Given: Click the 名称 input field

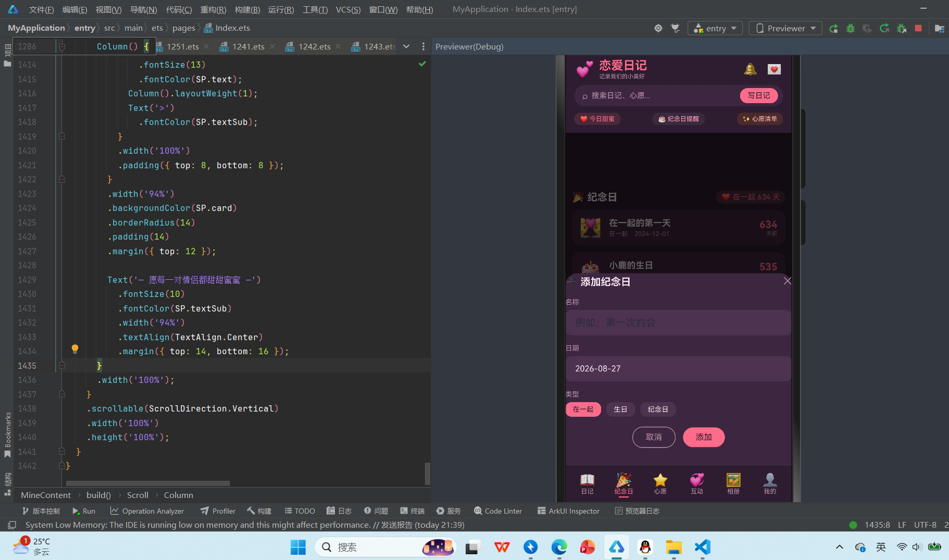Looking at the screenshot, I should click(678, 322).
